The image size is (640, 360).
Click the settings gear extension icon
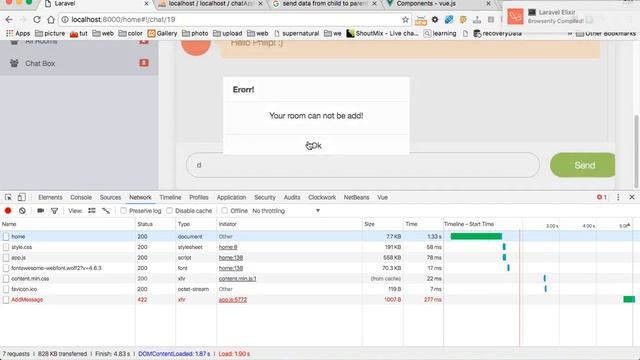point(435,20)
